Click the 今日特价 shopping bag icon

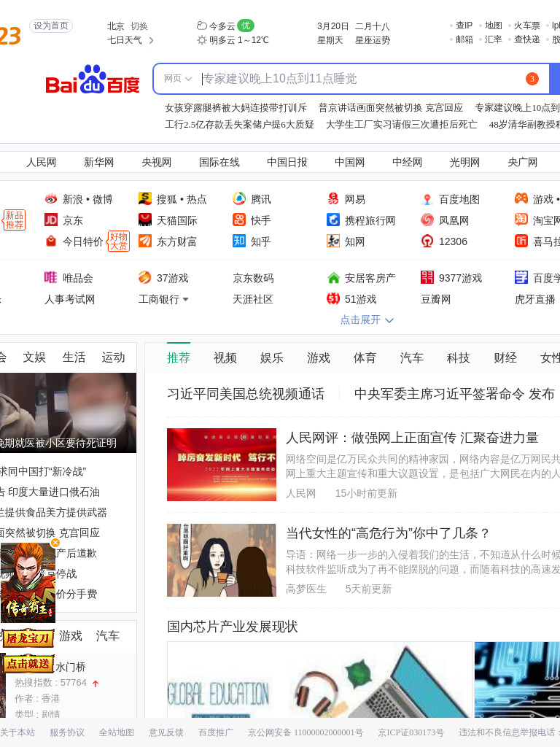pyautogui.click(x=51, y=241)
